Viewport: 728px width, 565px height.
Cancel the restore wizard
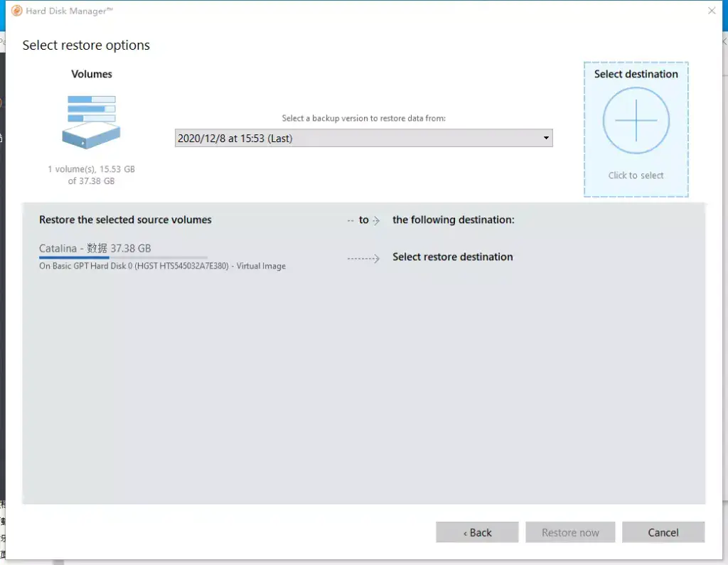coord(663,532)
